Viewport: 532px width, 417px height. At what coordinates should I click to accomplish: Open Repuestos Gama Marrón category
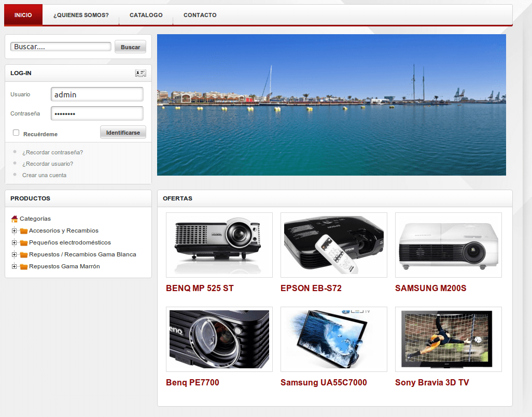64,266
